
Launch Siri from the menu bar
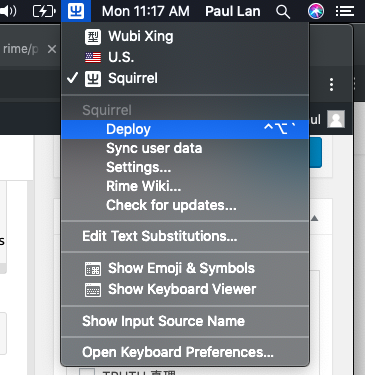pos(316,11)
